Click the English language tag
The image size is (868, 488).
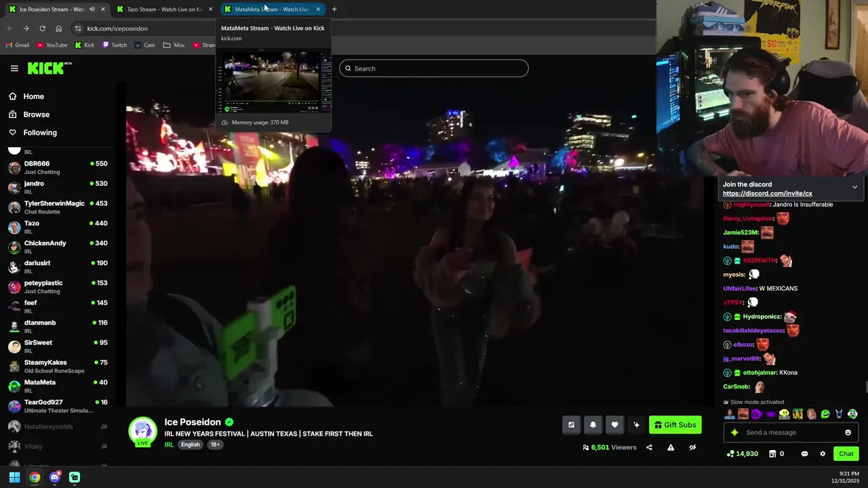pyautogui.click(x=191, y=445)
